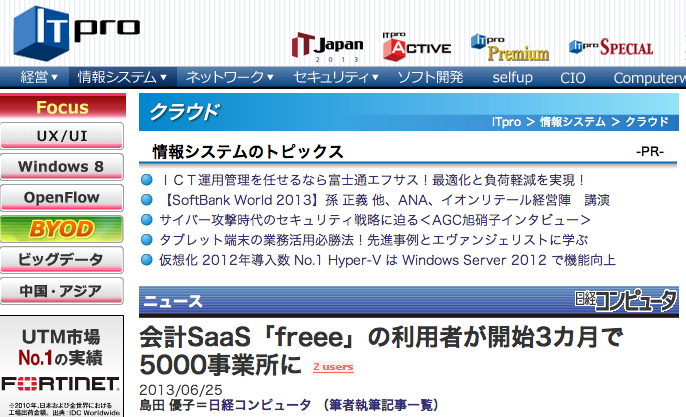Open the Computerworld navigation item
The image size is (686, 417).
pyautogui.click(x=649, y=77)
